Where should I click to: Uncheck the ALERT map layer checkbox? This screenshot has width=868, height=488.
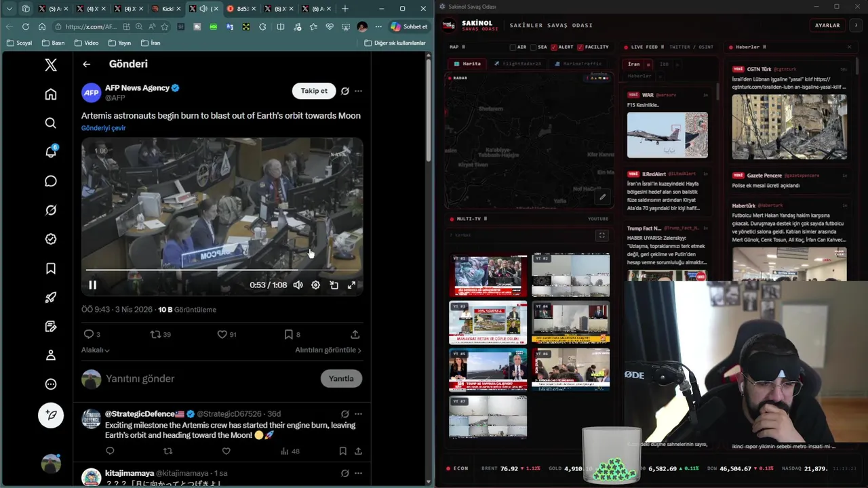554,47
